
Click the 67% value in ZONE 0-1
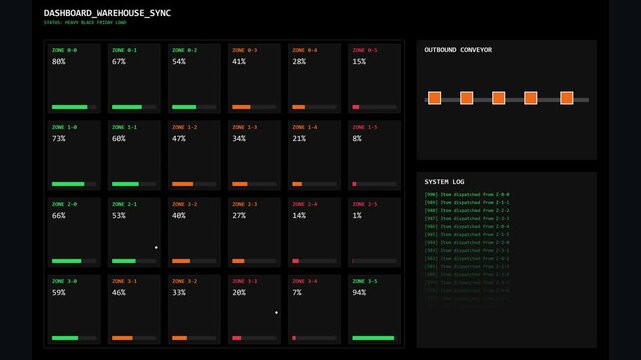pyautogui.click(x=119, y=62)
